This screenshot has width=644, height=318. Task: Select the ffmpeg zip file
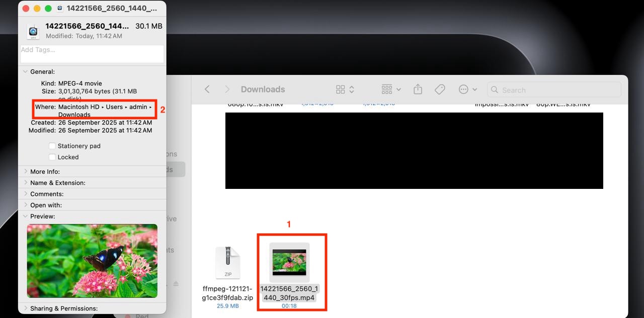tap(228, 261)
